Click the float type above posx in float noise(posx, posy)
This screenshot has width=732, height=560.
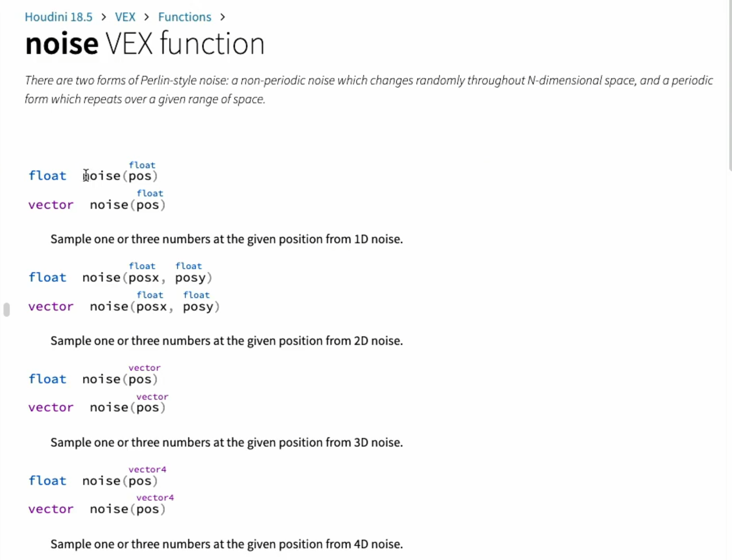(x=142, y=266)
